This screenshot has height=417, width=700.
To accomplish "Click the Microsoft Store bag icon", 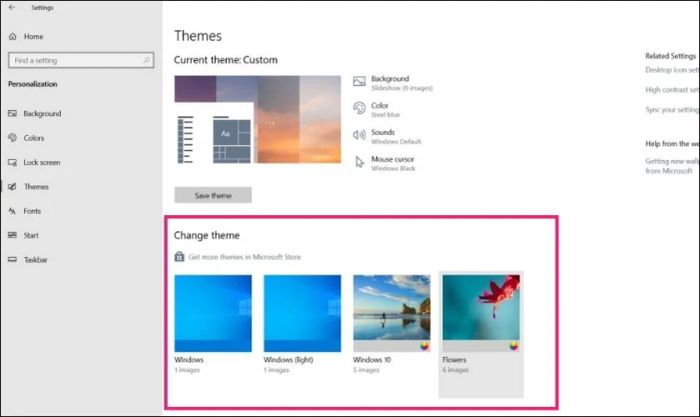I will tap(179, 257).
